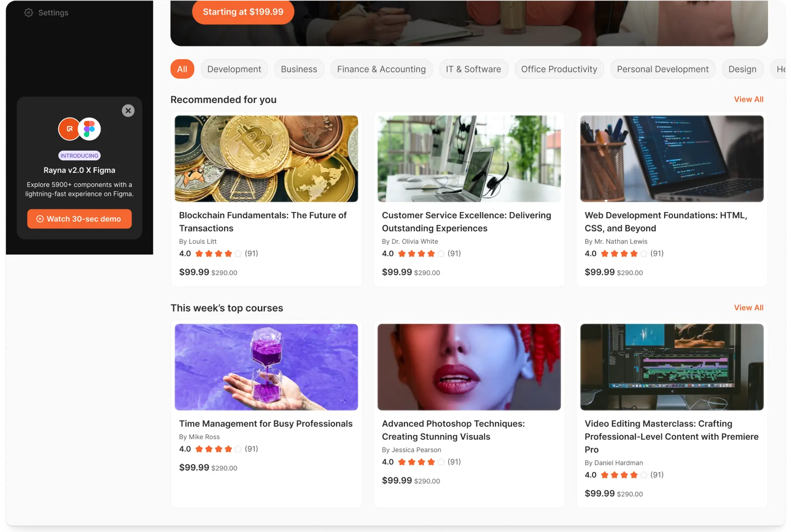Select the IT & Software filter

pos(473,69)
